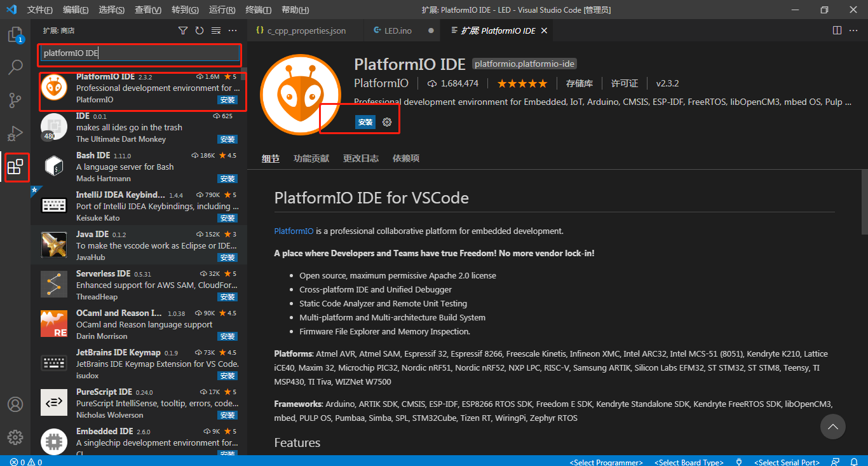Click the unsaved dot on LED.ino tab
Image resolution: width=868 pixels, height=466 pixels.
(431, 31)
